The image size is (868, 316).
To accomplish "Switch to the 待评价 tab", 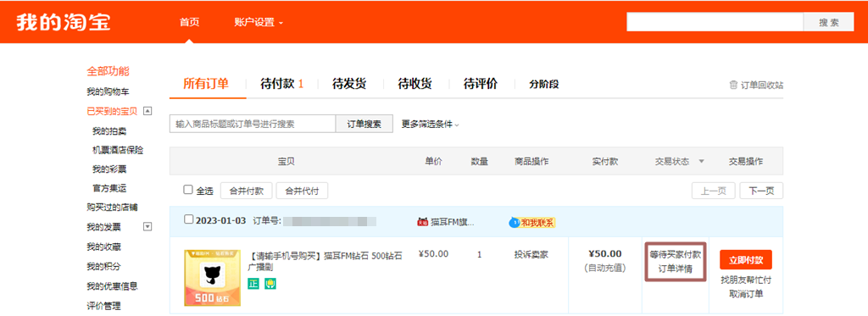I will [x=481, y=84].
